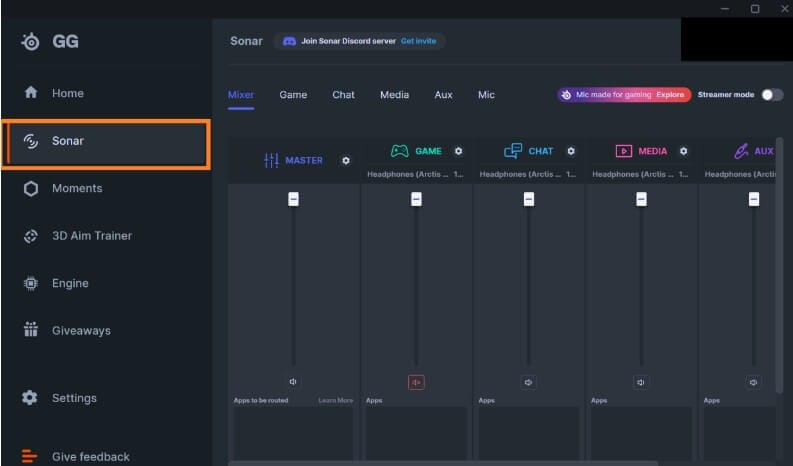Click the MEDIA volume slider handle
The width and height of the screenshot is (793, 466).
point(641,199)
